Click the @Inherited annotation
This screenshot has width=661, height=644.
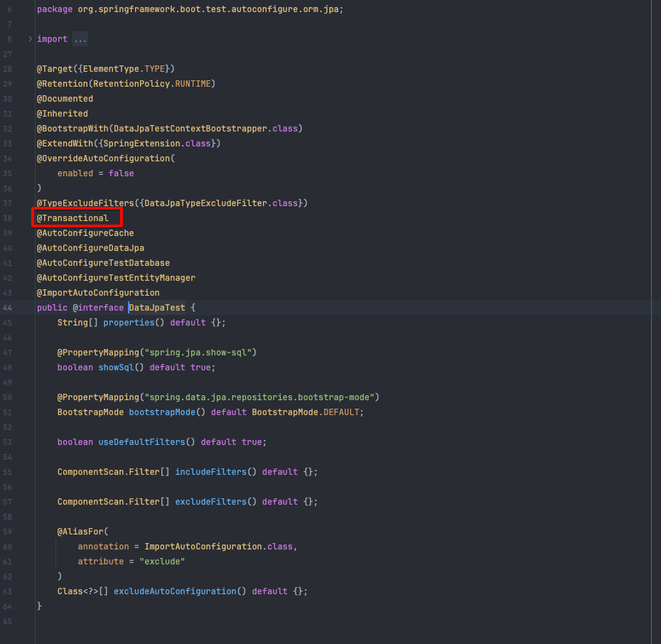coord(63,113)
